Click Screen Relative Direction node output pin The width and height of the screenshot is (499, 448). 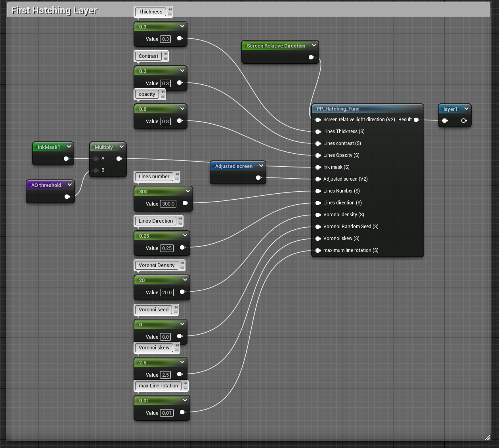311,57
